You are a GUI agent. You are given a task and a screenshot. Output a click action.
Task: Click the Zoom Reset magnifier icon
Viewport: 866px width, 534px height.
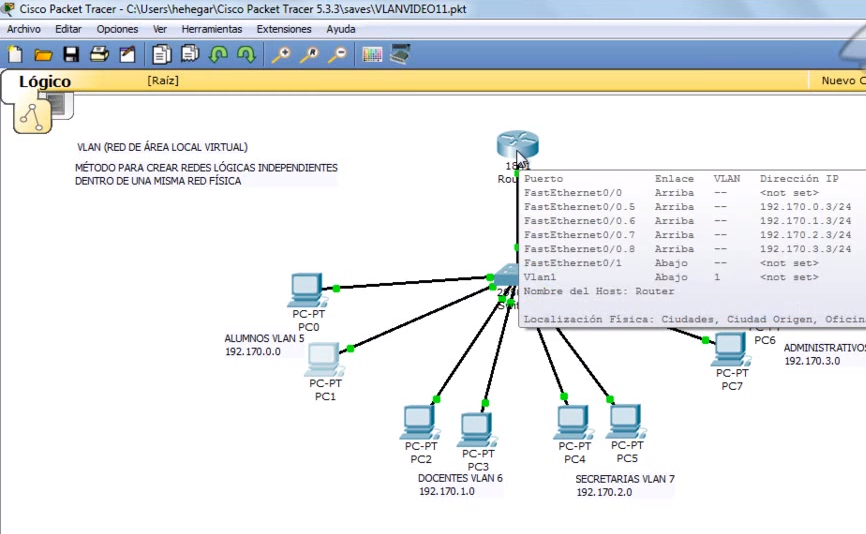pyautogui.click(x=309, y=55)
